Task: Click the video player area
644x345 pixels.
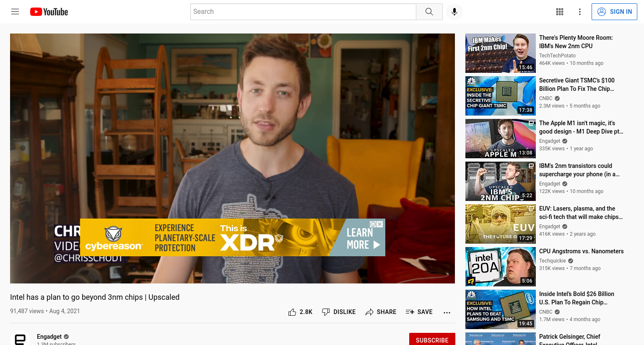Action: tap(232, 158)
